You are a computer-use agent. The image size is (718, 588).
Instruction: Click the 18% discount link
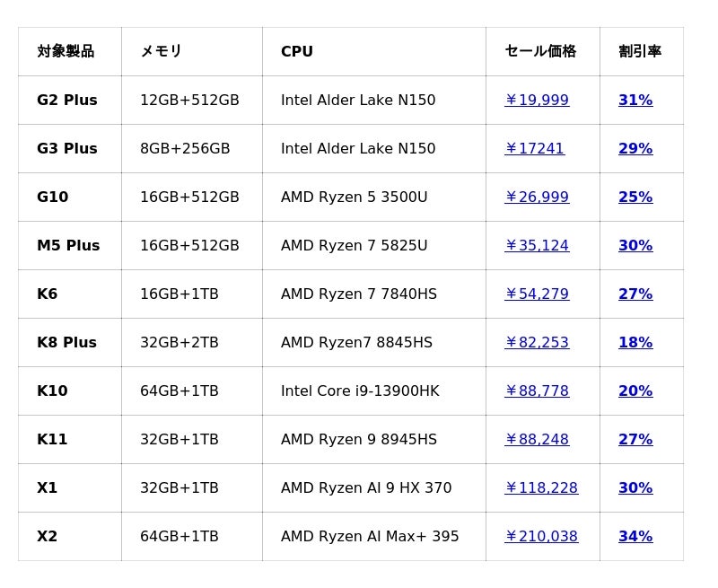(635, 343)
